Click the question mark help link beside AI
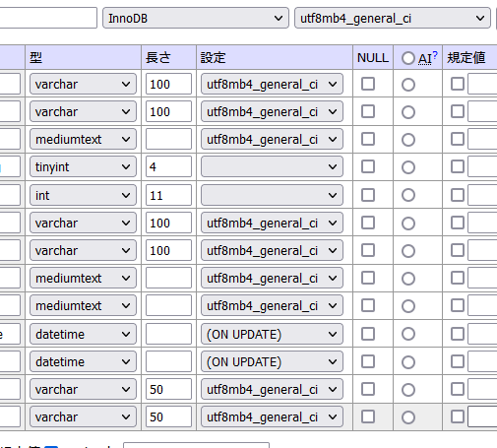This screenshot has width=497, height=448. click(x=435, y=54)
